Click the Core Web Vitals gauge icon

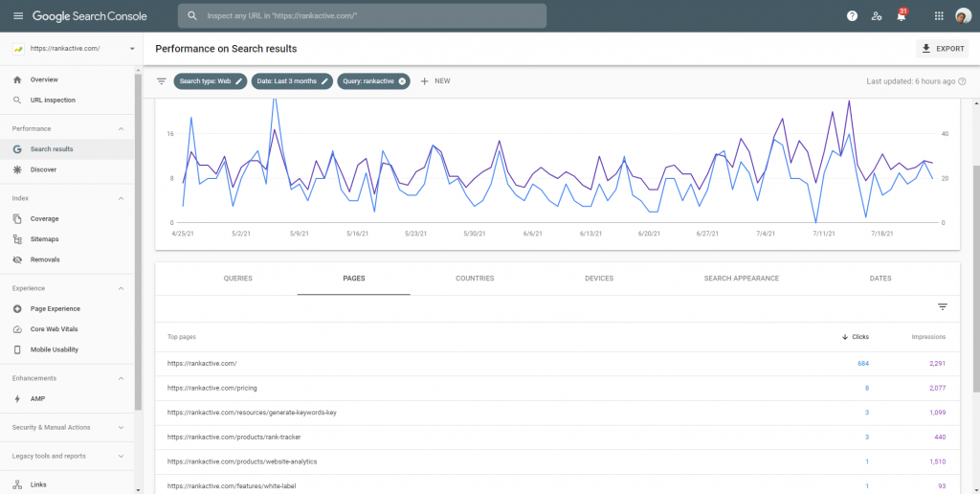[17, 329]
